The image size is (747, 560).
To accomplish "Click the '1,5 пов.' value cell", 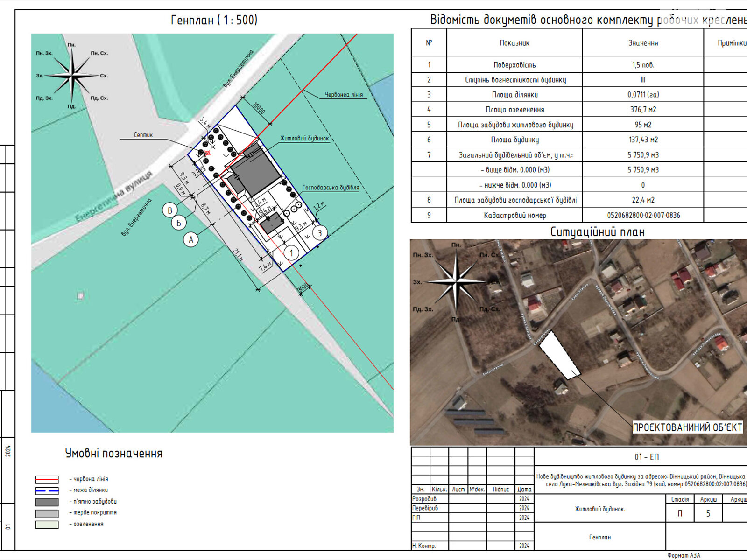I will 643,65.
